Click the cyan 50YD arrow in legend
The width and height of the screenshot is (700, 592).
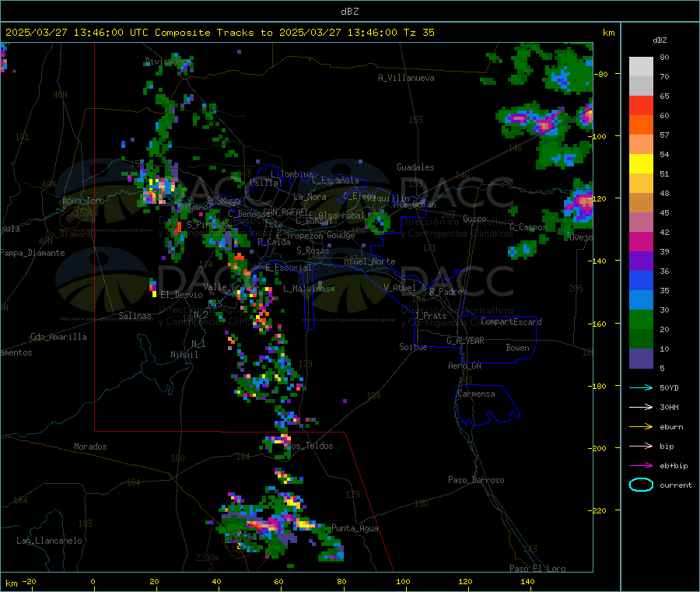coord(641,387)
